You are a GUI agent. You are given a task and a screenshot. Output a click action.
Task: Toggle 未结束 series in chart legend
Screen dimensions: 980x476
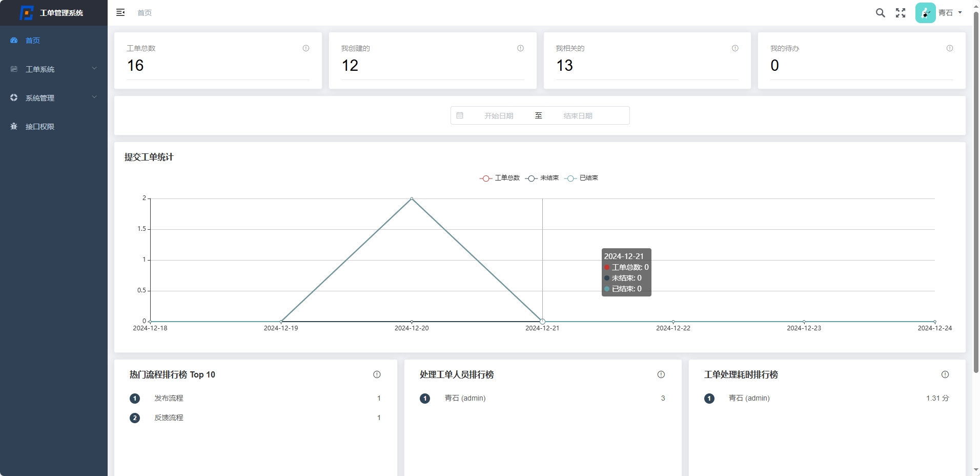point(542,178)
